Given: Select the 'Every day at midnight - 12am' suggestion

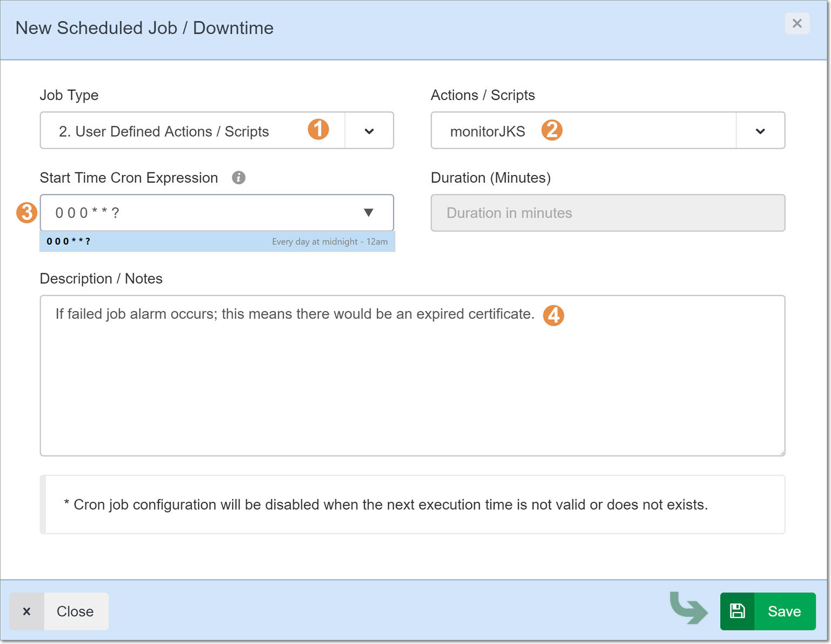Looking at the screenshot, I should click(x=330, y=242).
